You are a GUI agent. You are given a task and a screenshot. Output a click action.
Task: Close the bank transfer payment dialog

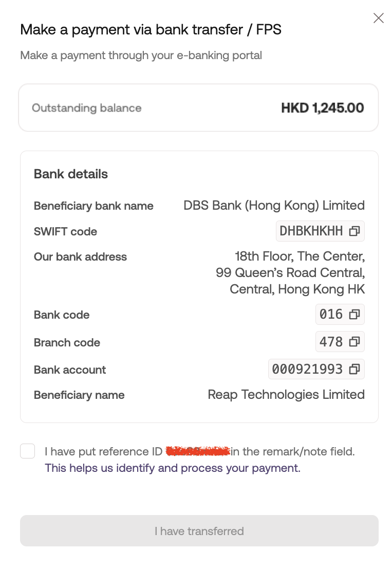pyautogui.click(x=379, y=19)
